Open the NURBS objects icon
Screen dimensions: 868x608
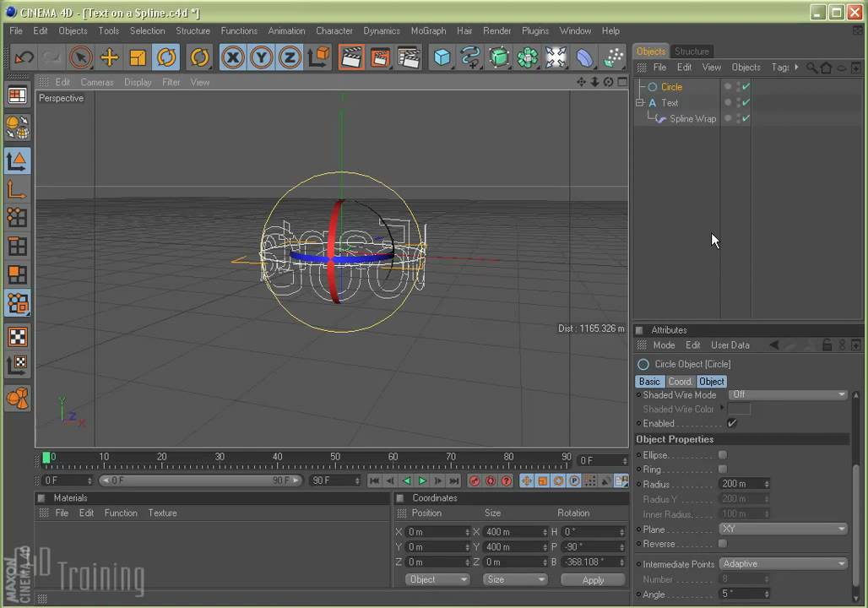click(499, 57)
